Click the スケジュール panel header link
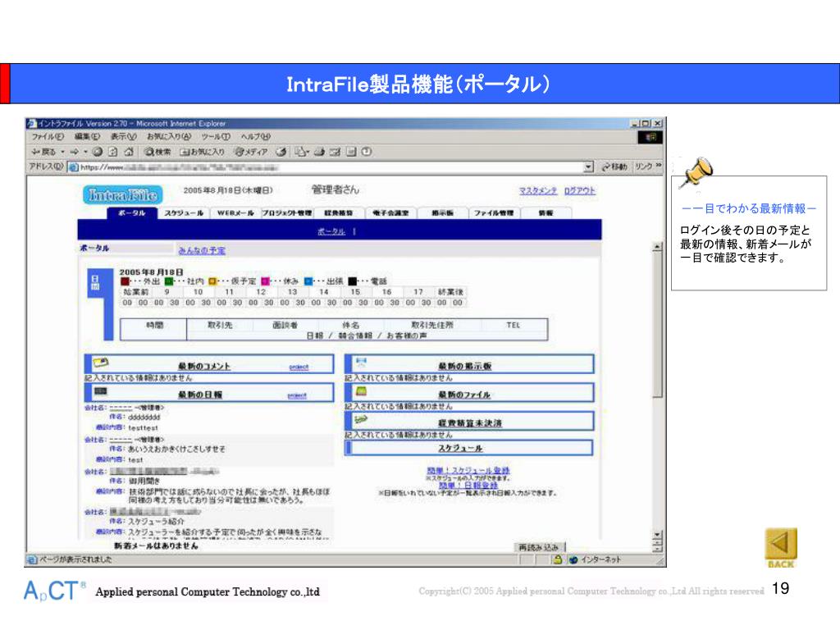The width and height of the screenshot is (840, 630). coord(460,449)
